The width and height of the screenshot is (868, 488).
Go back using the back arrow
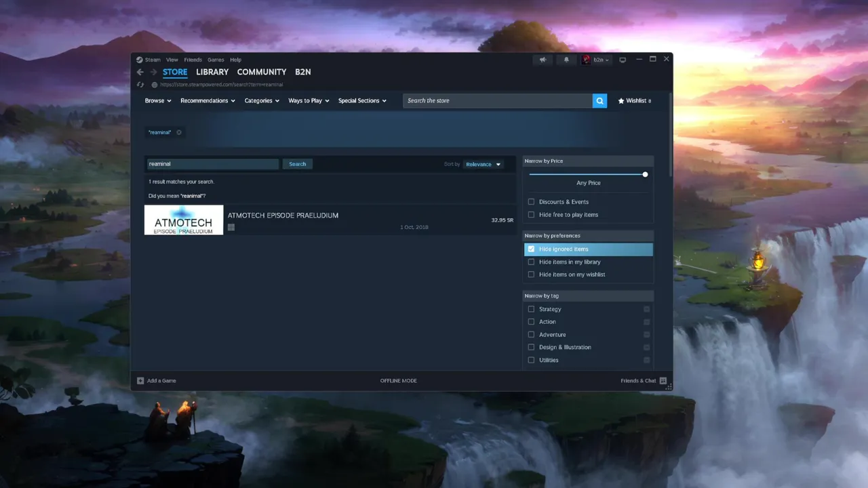(x=140, y=72)
